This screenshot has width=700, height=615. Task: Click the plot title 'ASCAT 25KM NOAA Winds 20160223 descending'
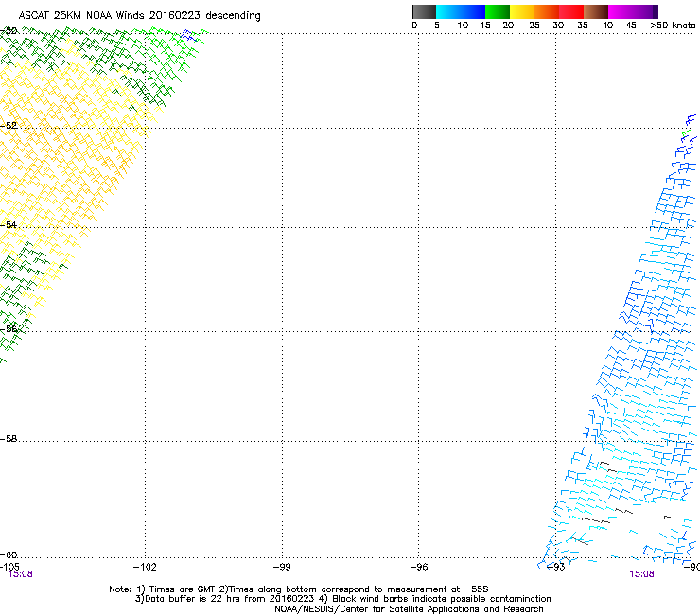(x=139, y=16)
